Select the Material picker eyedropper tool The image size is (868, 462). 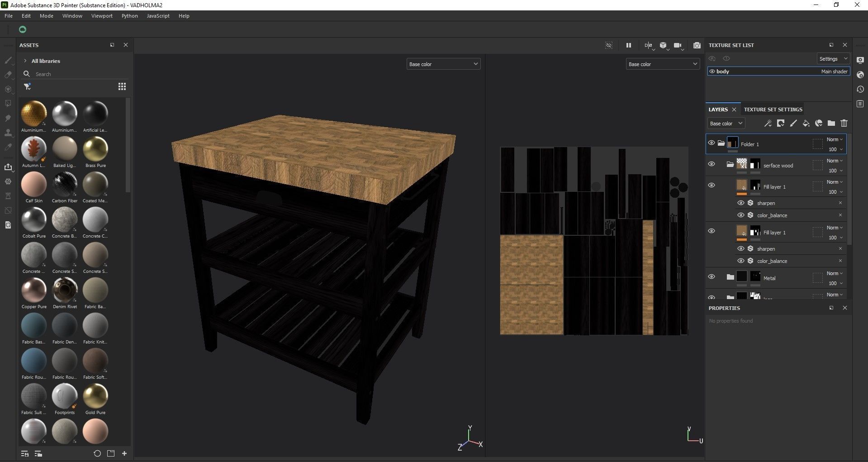tap(8, 147)
